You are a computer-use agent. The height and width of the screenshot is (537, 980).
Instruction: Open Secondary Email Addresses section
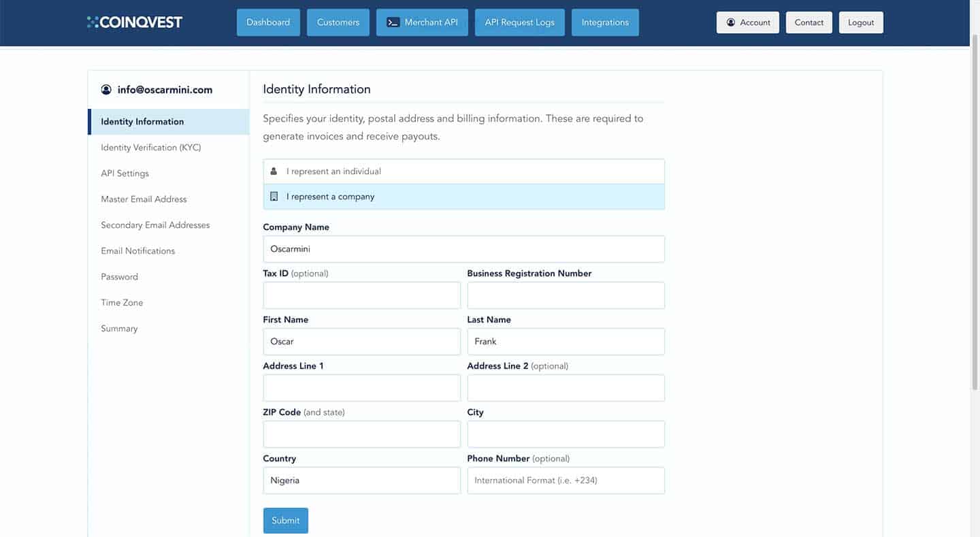tap(155, 225)
